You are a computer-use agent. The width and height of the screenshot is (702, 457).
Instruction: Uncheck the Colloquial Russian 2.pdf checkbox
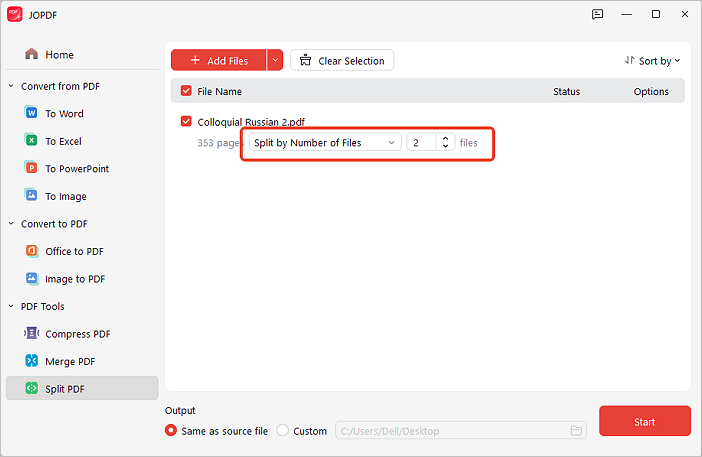tap(186, 122)
